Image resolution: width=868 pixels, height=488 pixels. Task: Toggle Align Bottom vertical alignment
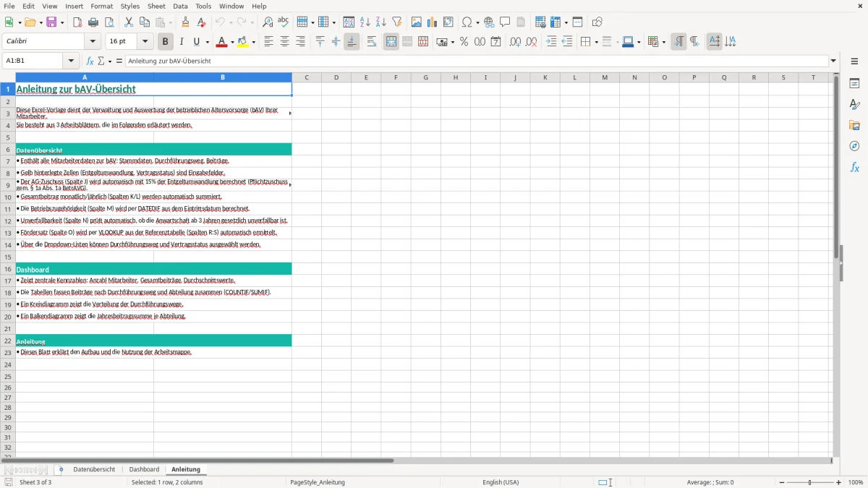tap(352, 42)
